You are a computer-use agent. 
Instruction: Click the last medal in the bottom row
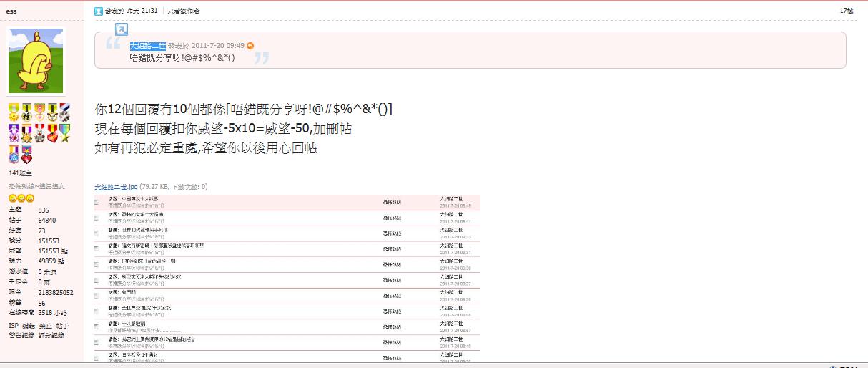(26, 154)
